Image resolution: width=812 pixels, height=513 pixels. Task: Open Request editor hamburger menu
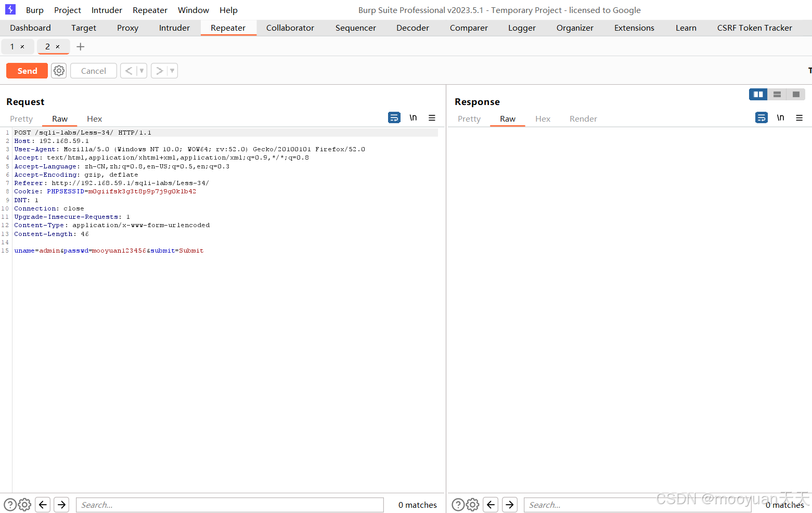(x=432, y=118)
